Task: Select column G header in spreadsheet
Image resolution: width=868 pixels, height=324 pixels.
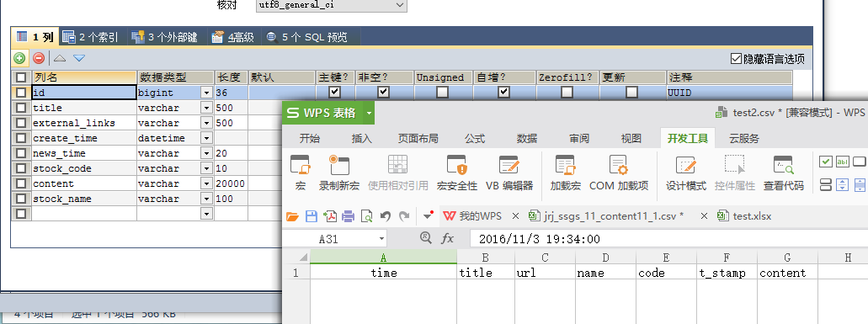Action: 787,258
